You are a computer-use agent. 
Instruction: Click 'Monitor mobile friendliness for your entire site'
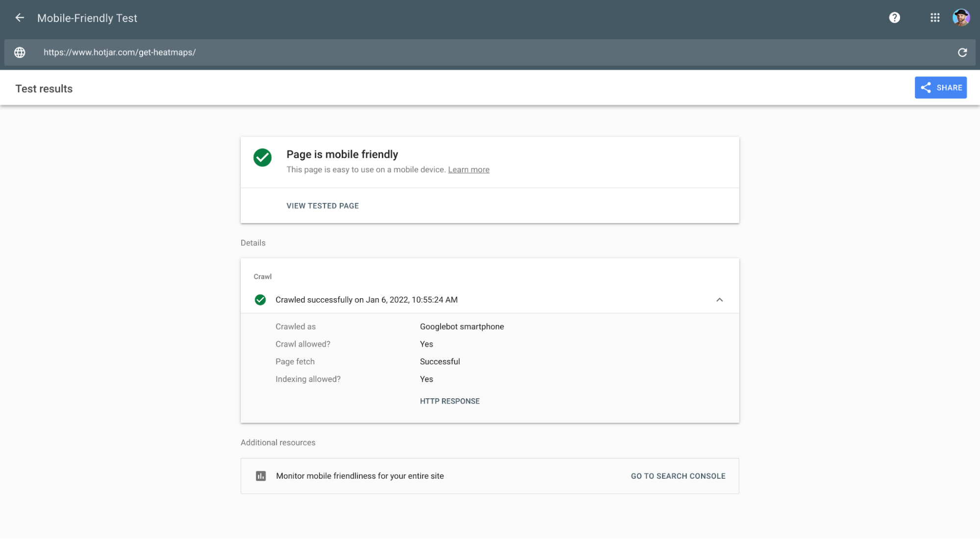click(360, 476)
